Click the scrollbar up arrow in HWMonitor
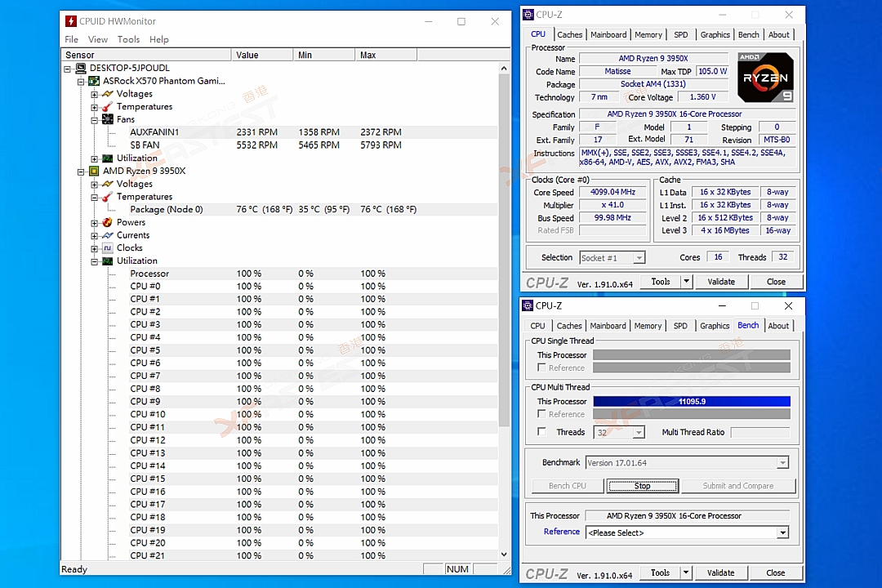The width and height of the screenshot is (882, 588). [504, 68]
